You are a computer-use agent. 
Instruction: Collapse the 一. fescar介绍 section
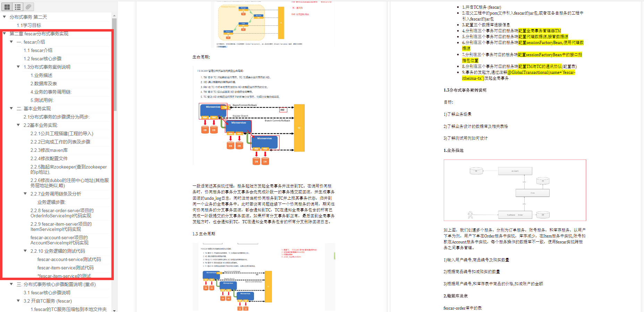click(x=11, y=42)
